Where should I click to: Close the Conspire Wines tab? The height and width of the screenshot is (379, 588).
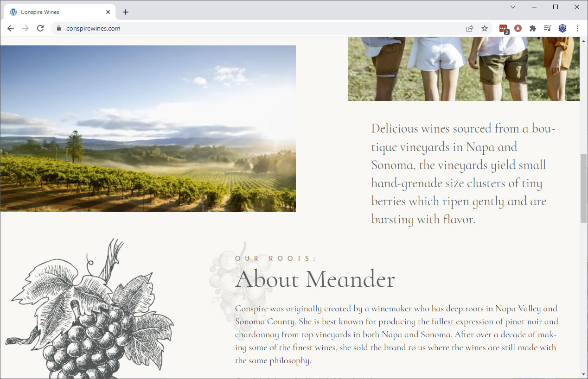pos(108,12)
